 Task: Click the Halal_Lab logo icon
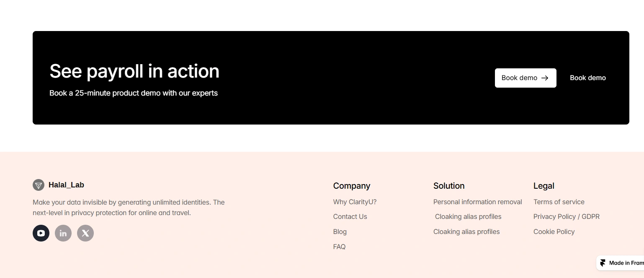(39, 185)
